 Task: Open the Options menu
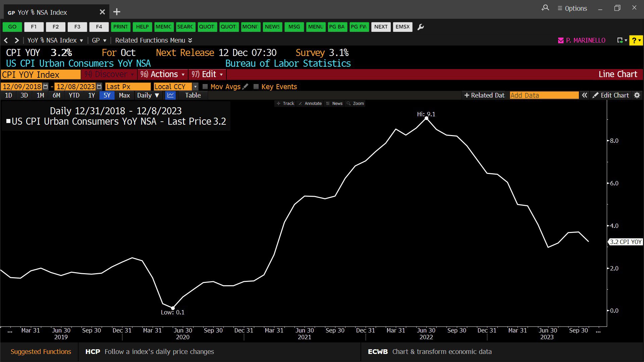572,8
